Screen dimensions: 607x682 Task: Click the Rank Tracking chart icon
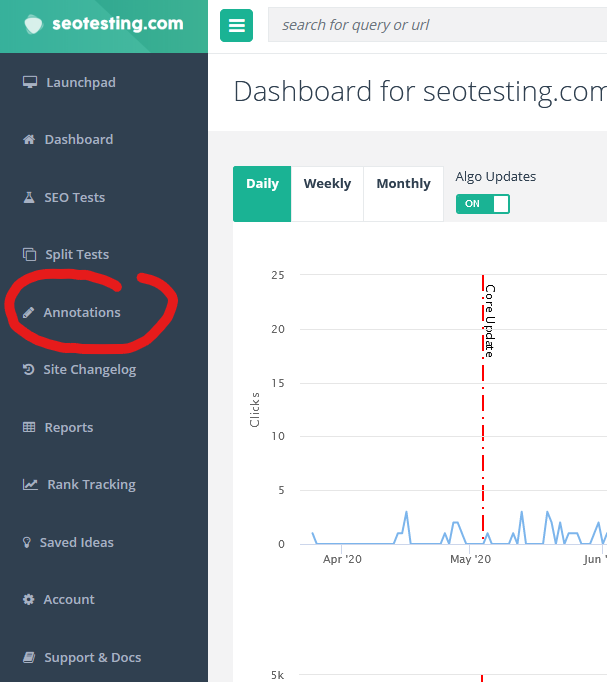(x=30, y=485)
